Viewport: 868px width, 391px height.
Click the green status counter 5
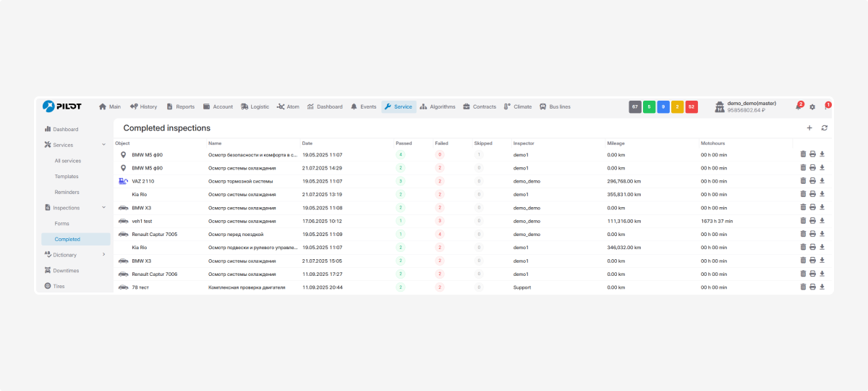point(650,107)
